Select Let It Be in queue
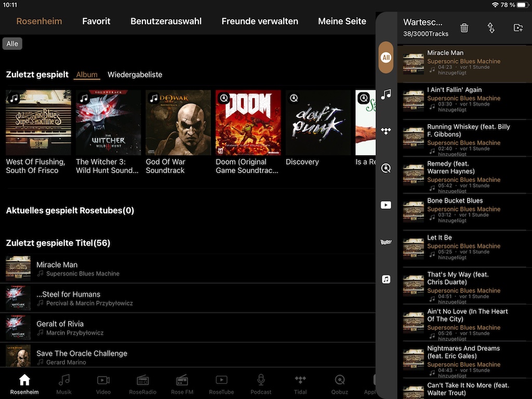 pyautogui.click(x=464, y=249)
